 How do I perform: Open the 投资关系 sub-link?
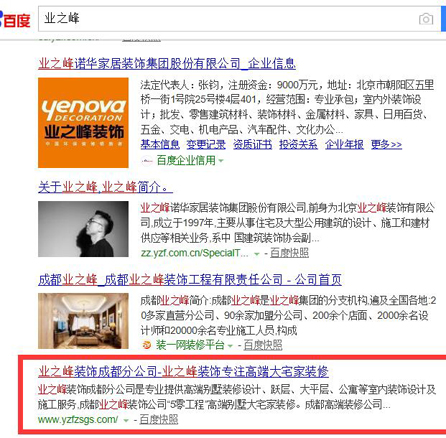pos(298,144)
